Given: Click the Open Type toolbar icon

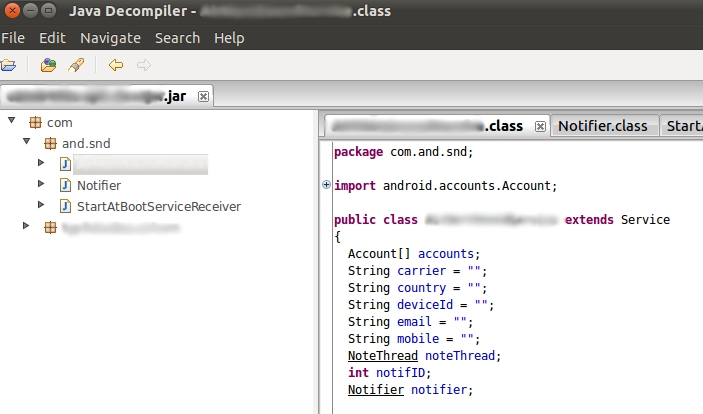Looking at the screenshot, I should (48, 66).
